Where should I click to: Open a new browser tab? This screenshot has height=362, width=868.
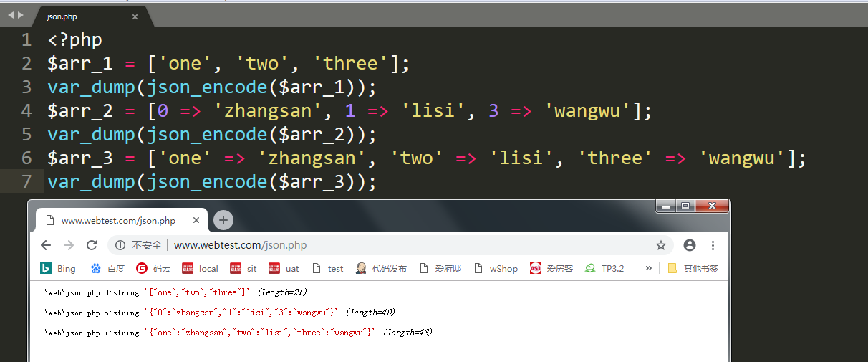(x=223, y=220)
